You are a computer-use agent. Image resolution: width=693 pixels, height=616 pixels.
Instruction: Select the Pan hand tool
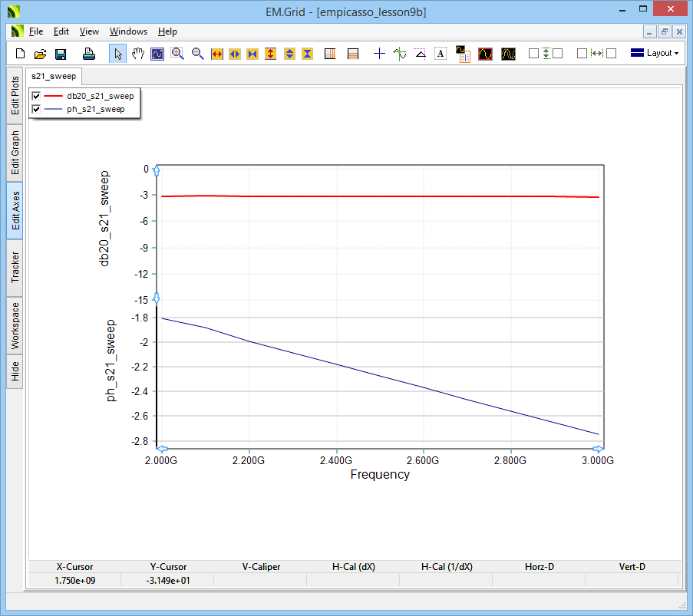pos(137,54)
